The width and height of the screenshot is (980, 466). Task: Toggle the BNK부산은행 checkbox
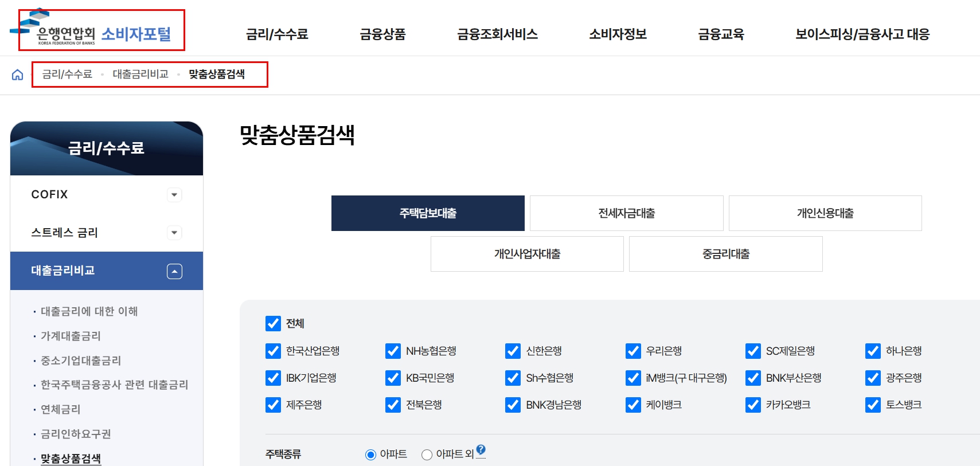753,378
